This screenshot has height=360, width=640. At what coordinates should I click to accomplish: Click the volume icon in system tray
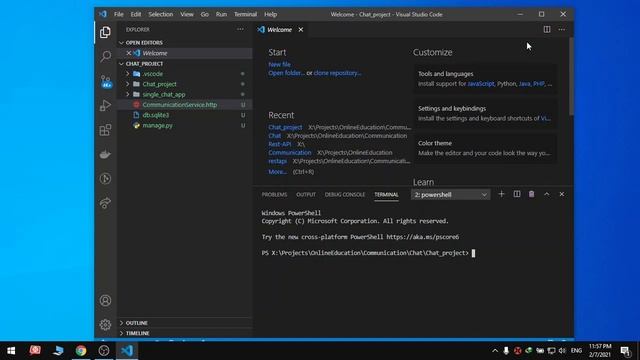pyautogui.click(x=562, y=351)
